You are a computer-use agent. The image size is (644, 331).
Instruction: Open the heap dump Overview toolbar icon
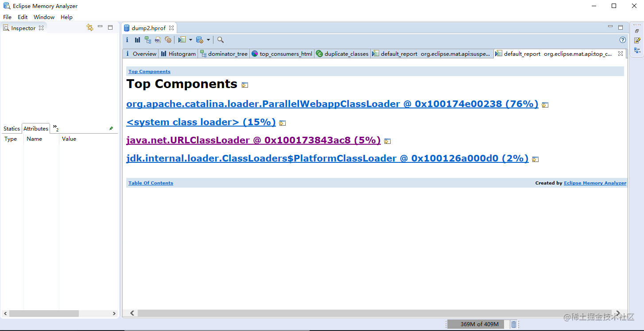tap(127, 40)
